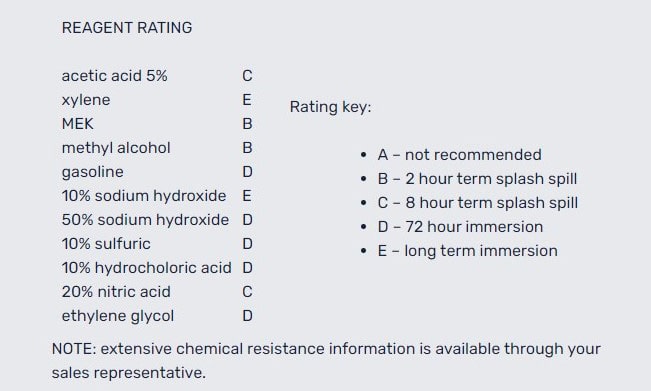
Task: Select the gasoline reagent text
Action: point(93,172)
